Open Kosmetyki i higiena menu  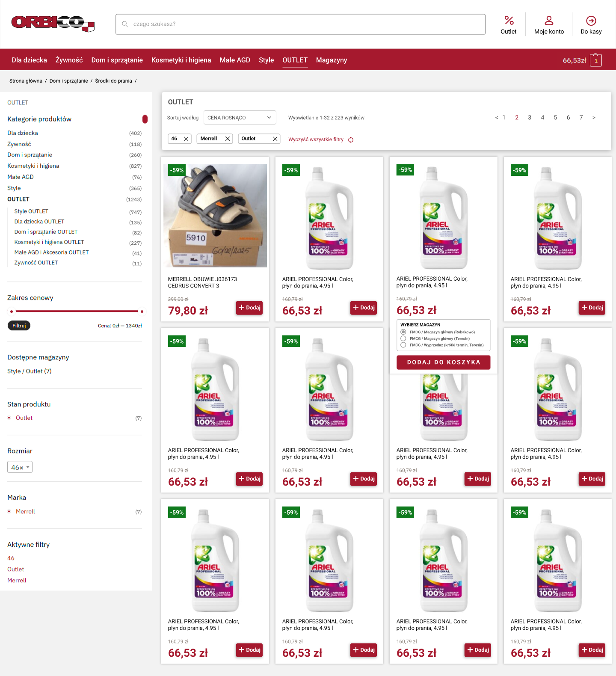(x=181, y=60)
